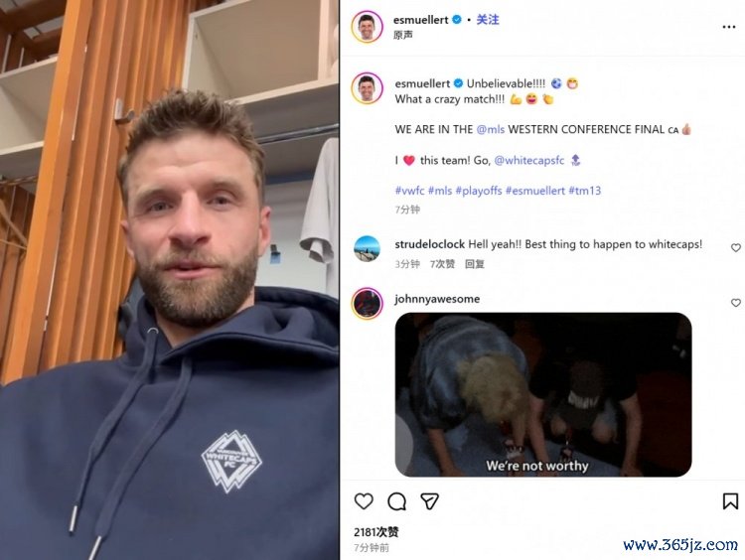Reply to strudeloclock with 回复
Viewport: 745px width, 560px height.
pyautogui.click(x=474, y=264)
